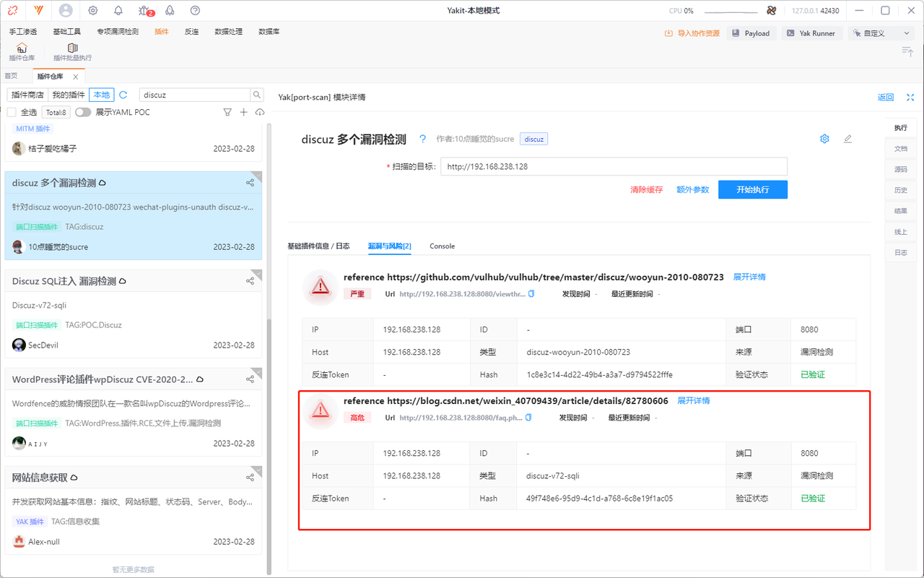Open the Payload button

(751, 33)
